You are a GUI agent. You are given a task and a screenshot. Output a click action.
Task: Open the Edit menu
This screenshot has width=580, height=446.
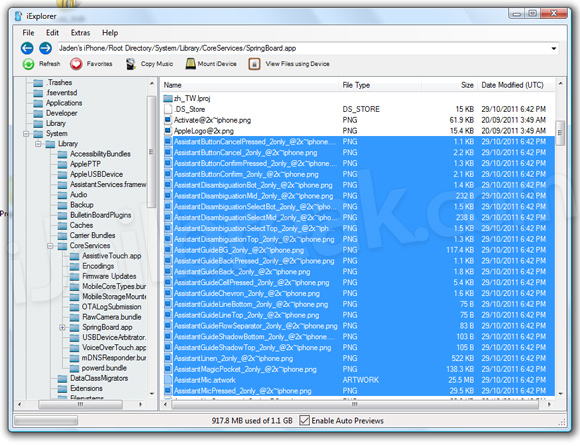(x=52, y=33)
